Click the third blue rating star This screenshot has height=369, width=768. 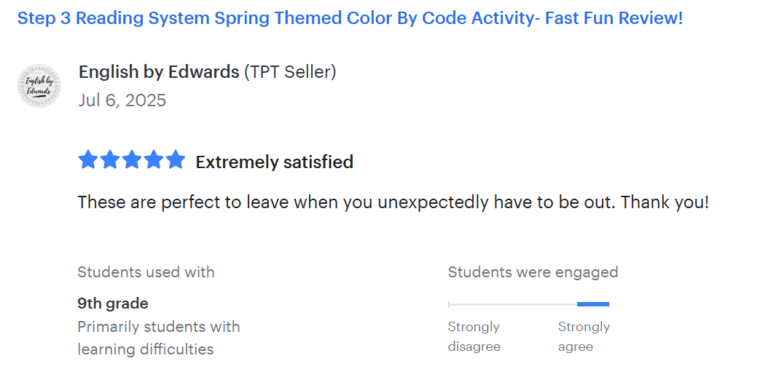(132, 160)
